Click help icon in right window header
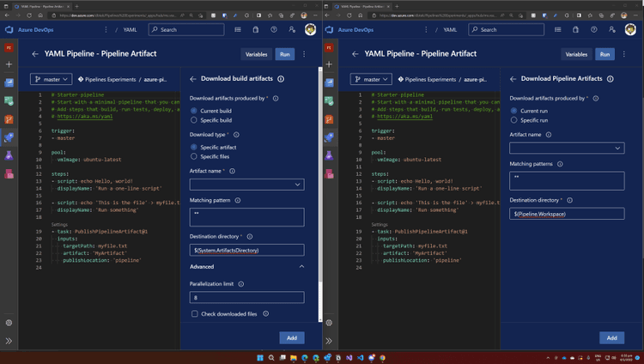The height and width of the screenshot is (364, 644). pos(598,29)
